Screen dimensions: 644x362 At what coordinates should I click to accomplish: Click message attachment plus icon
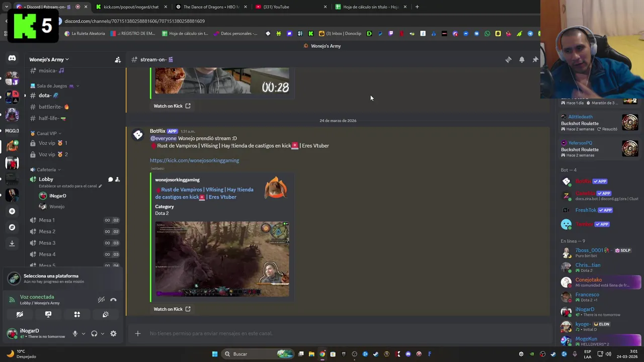[x=137, y=333]
